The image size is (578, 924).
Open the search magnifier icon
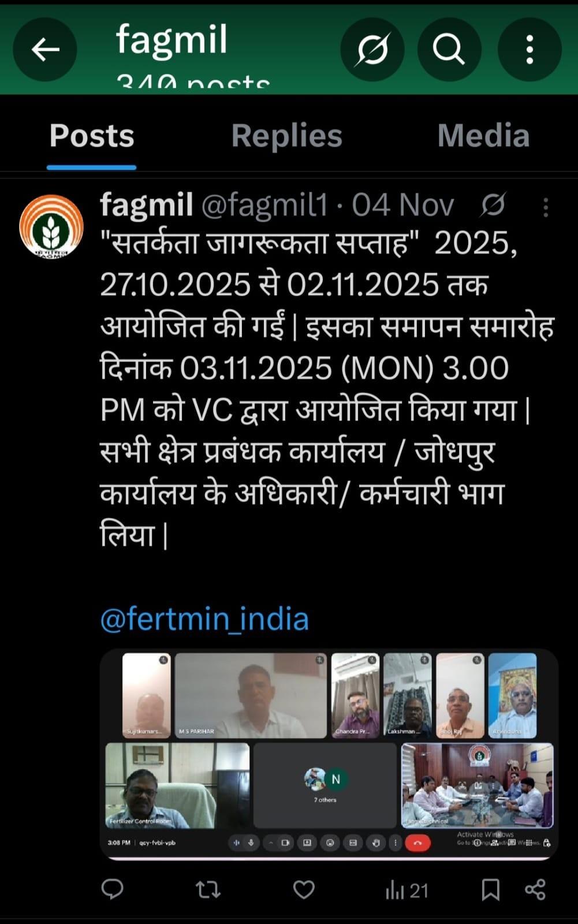tap(449, 50)
